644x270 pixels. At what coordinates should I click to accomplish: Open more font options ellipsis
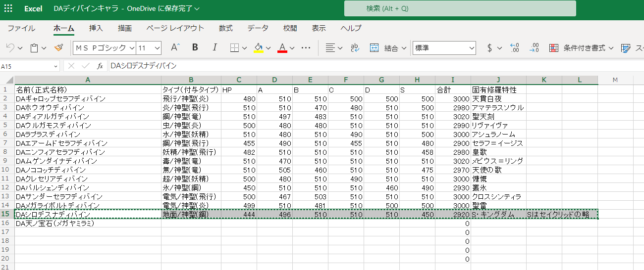tap(306, 48)
